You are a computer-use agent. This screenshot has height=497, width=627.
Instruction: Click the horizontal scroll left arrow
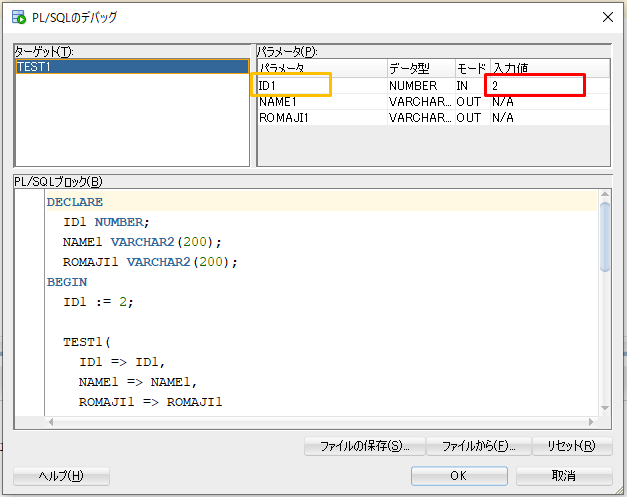point(51,422)
